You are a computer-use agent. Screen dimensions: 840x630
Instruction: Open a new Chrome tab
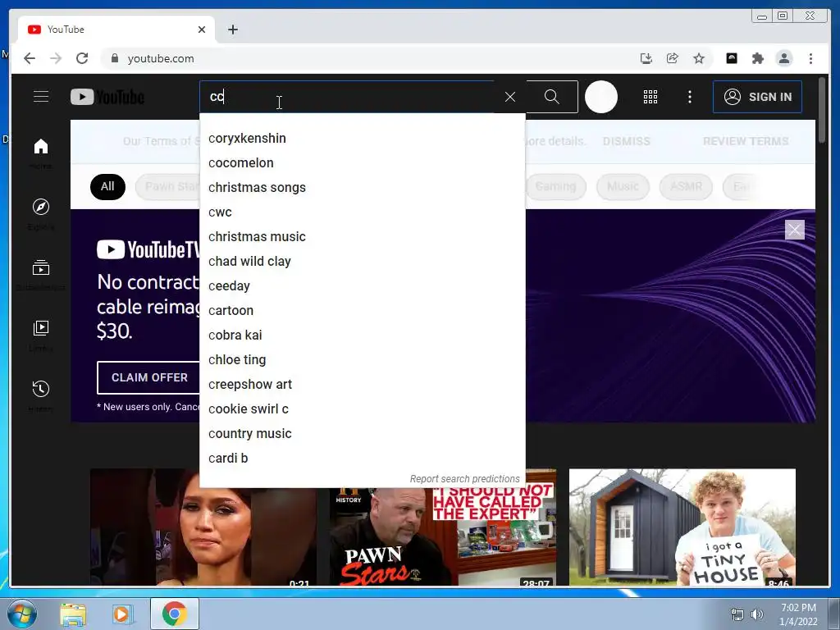point(232,30)
